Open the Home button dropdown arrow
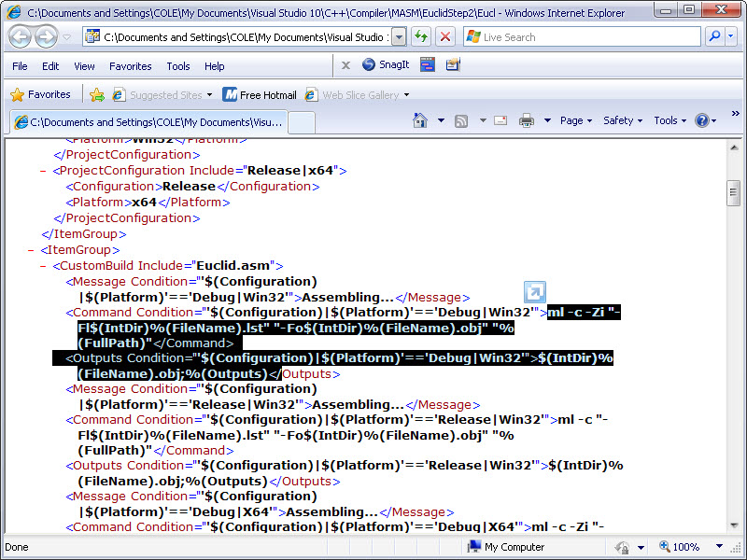The image size is (747, 560). pos(441,120)
